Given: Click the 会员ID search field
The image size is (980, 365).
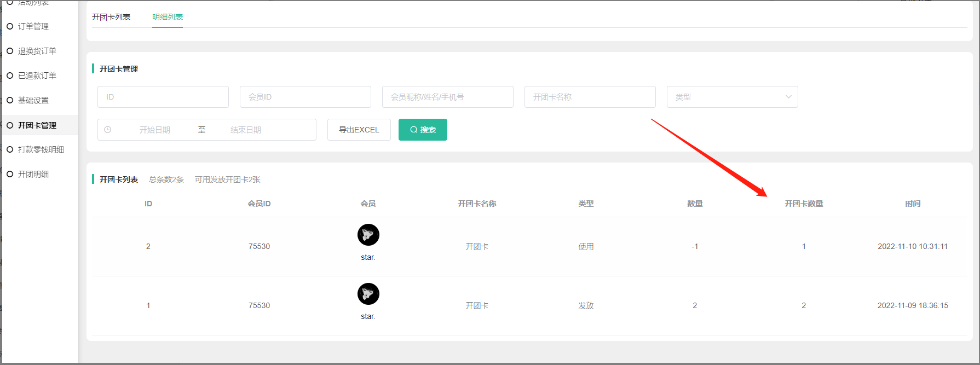Looking at the screenshot, I should 305,97.
